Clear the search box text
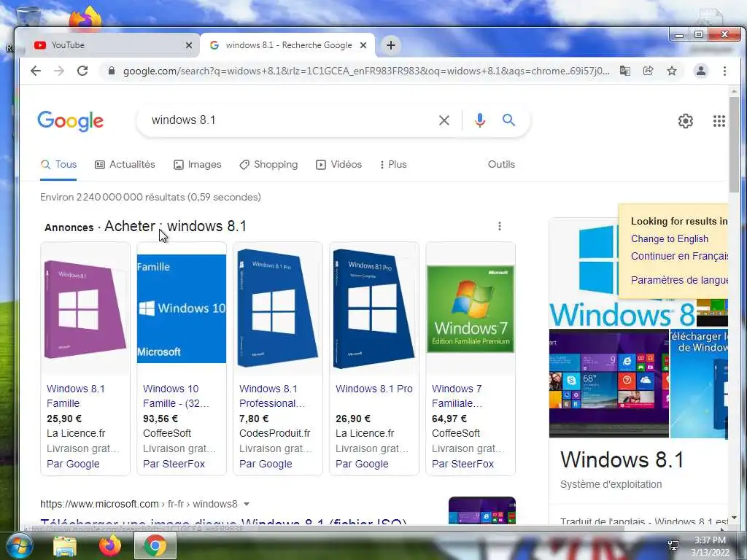 click(x=444, y=120)
